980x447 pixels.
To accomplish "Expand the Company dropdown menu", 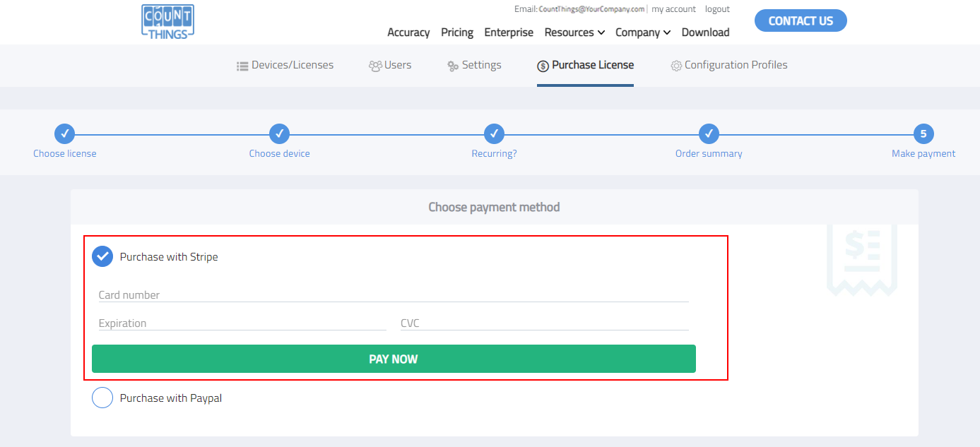I will click(642, 32).
